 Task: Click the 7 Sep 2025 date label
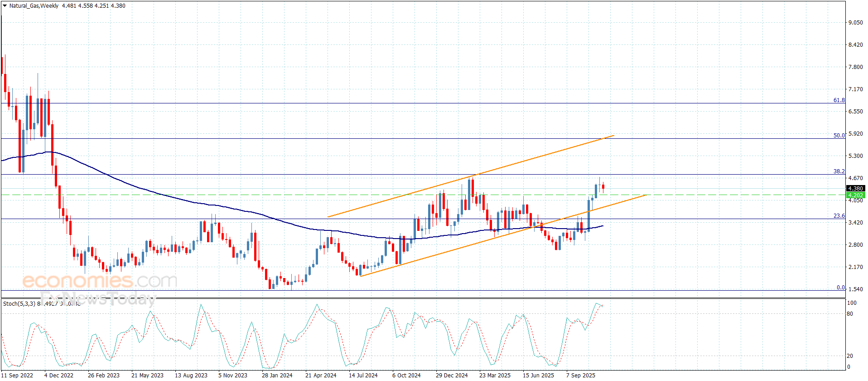(x=580, y=375)
